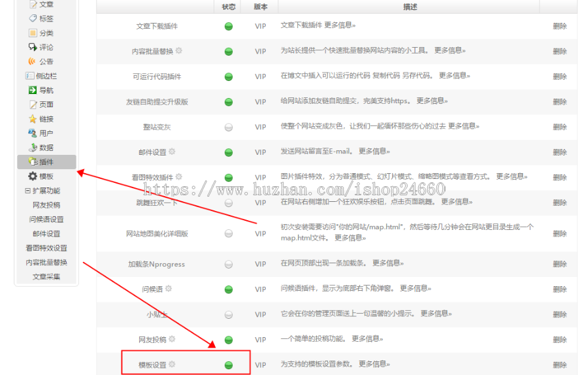Delete the 邮件设置 plugin
Screen dimensions: 588x375
[559, 153]
